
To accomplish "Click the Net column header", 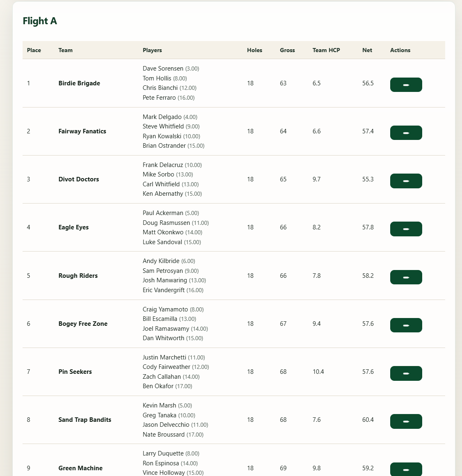I will tap(367, 50).
